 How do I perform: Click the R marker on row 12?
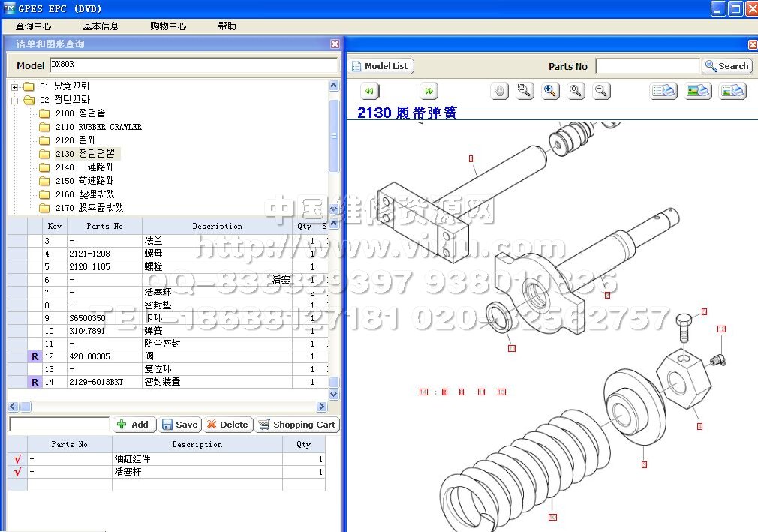[35, 356]
